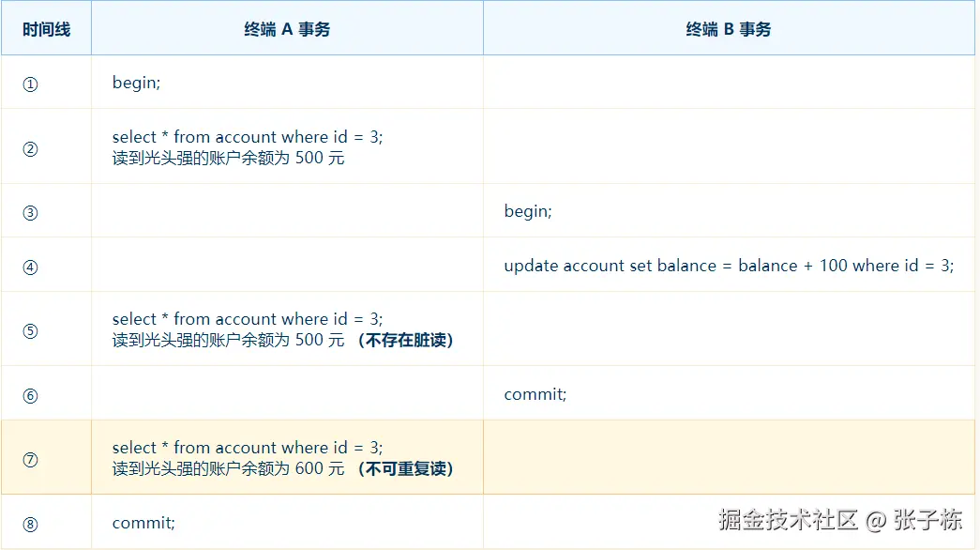Select the step ④ timeline number

click(30, 267)
